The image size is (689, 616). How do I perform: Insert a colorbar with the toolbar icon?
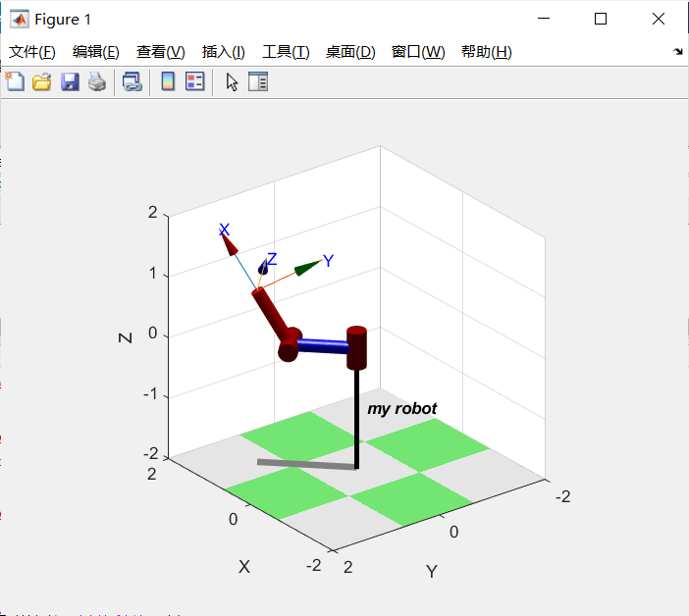(168, 81)
